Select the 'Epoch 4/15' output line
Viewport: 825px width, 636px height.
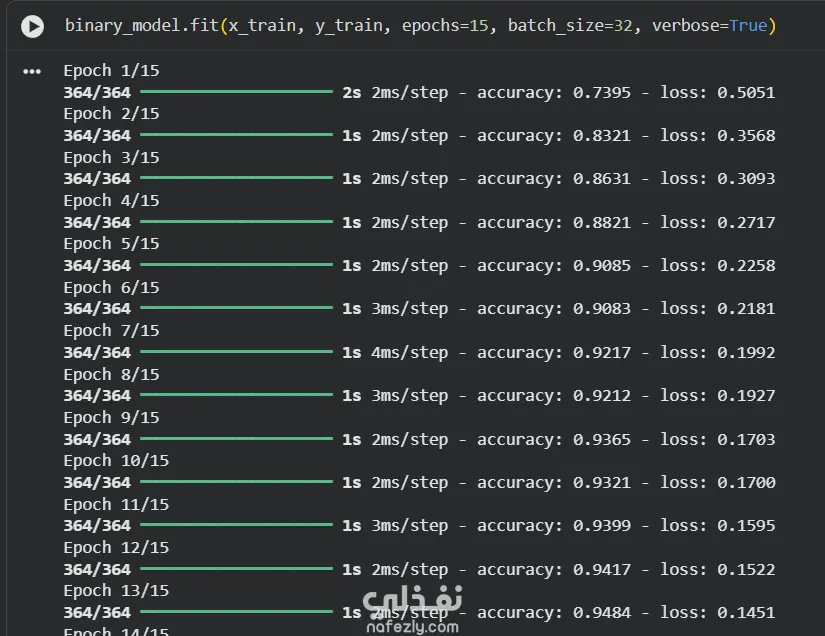click(x=112, y=200)
